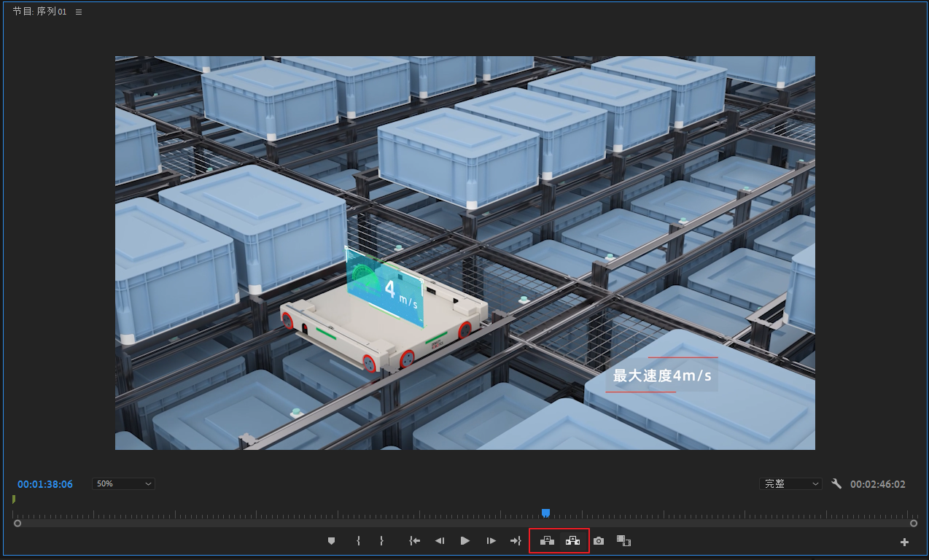Export frame with the camera icon
This screenshot has width=929, height=560.
[599, 541]
